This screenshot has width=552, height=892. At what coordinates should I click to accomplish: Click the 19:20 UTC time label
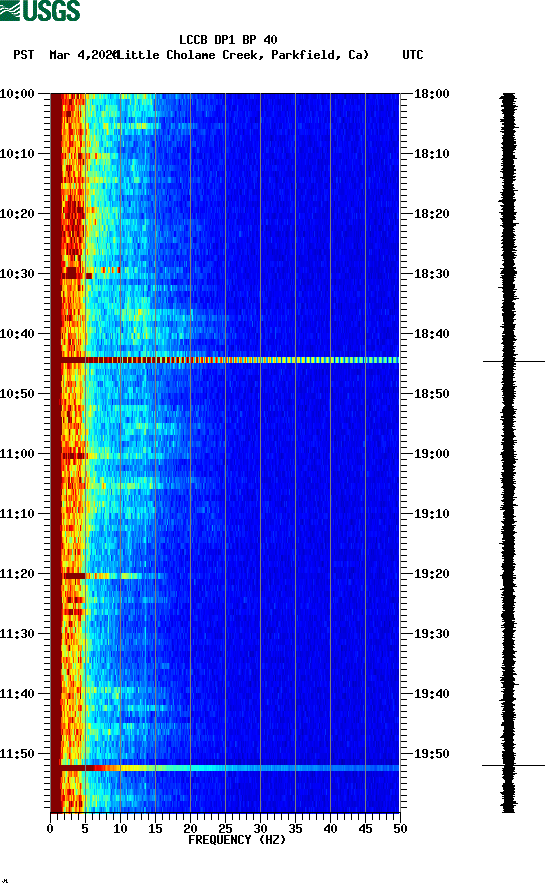click(x=431, y=574)
